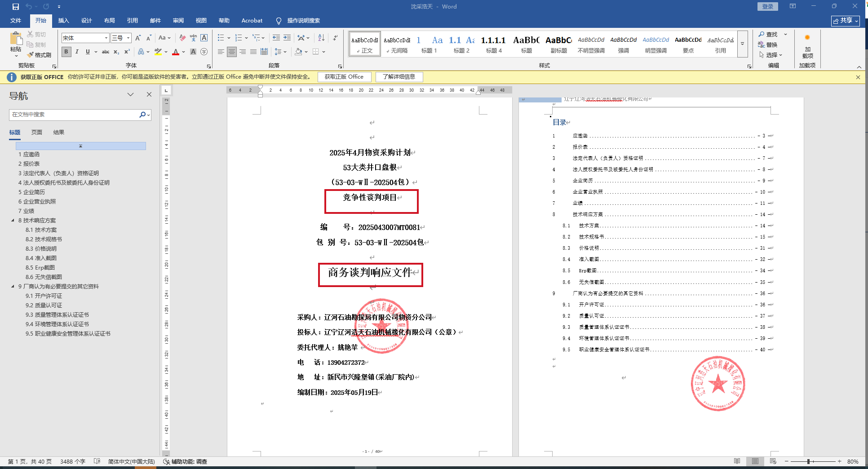Insert enclosed character (带圈字符) icon

pyautogui.click(x=204, y=52)
